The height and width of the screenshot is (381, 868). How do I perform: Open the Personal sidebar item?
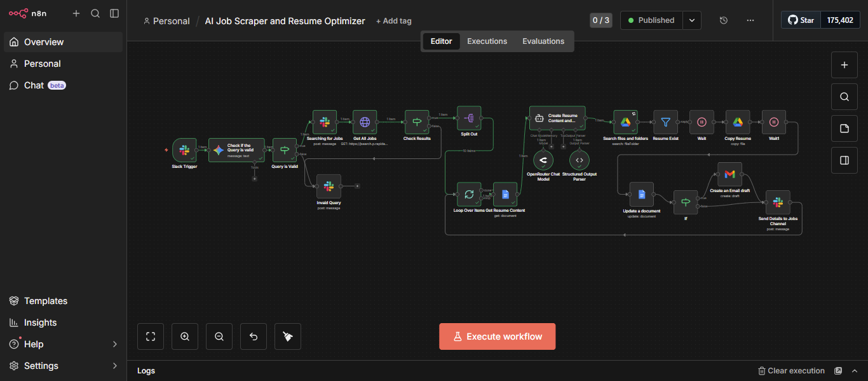pos(64,64)
